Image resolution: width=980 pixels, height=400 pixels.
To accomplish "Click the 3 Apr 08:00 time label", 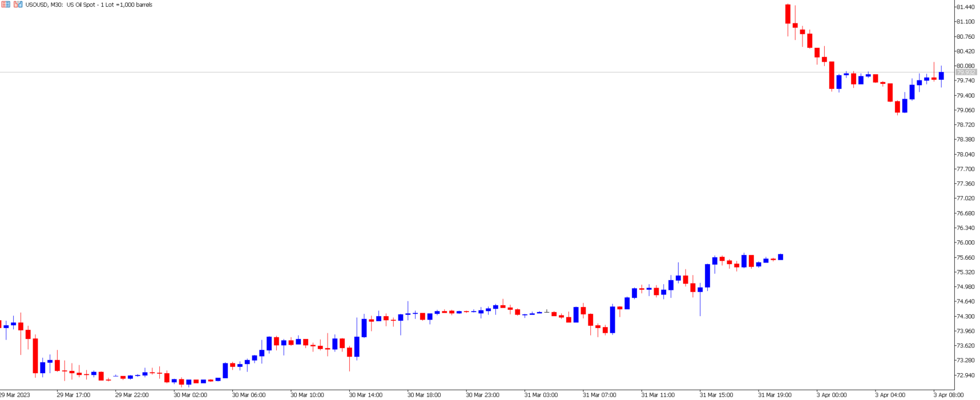I will pyautogui.click(x=948, y=395).
